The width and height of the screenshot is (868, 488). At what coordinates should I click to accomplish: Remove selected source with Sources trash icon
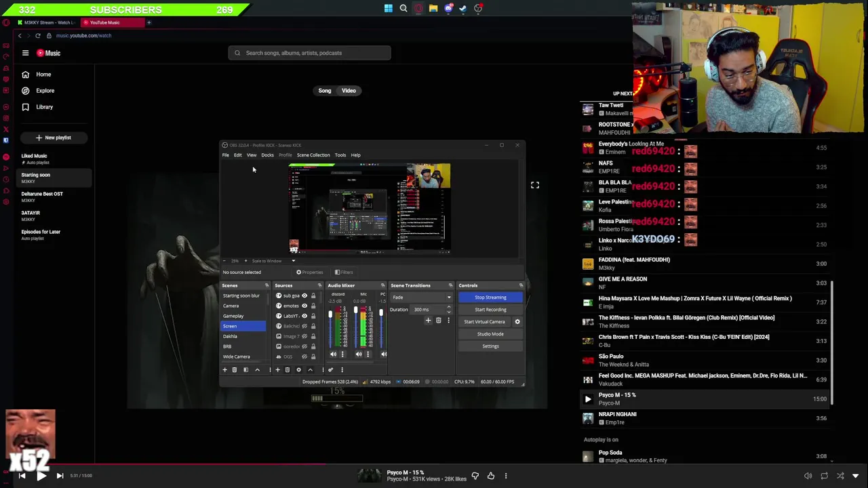click(x=288, y=369)
